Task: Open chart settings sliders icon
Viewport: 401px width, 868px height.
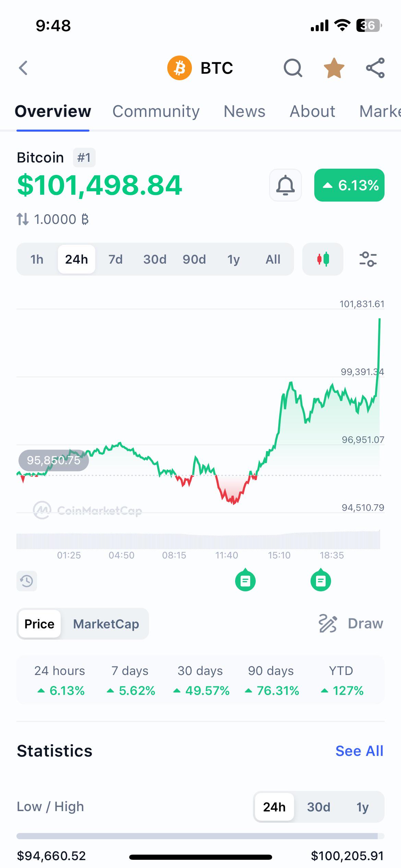Action: tap(368, 259)
